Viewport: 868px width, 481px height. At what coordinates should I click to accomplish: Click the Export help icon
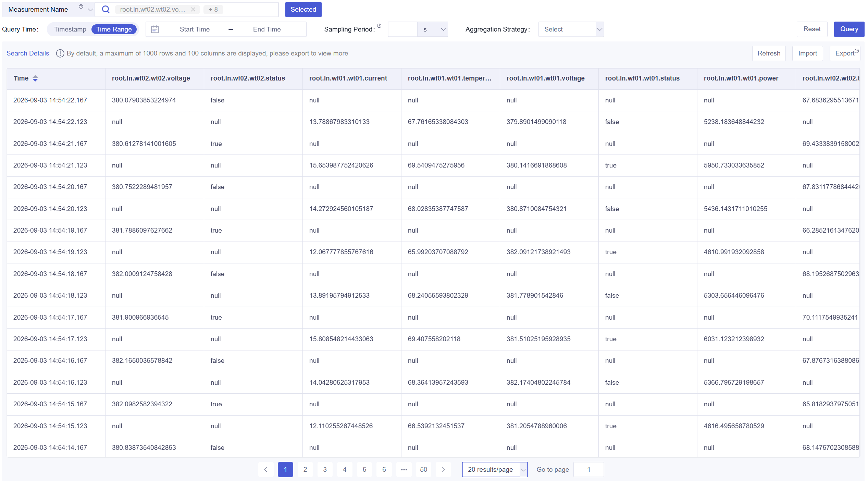point(856,51)
